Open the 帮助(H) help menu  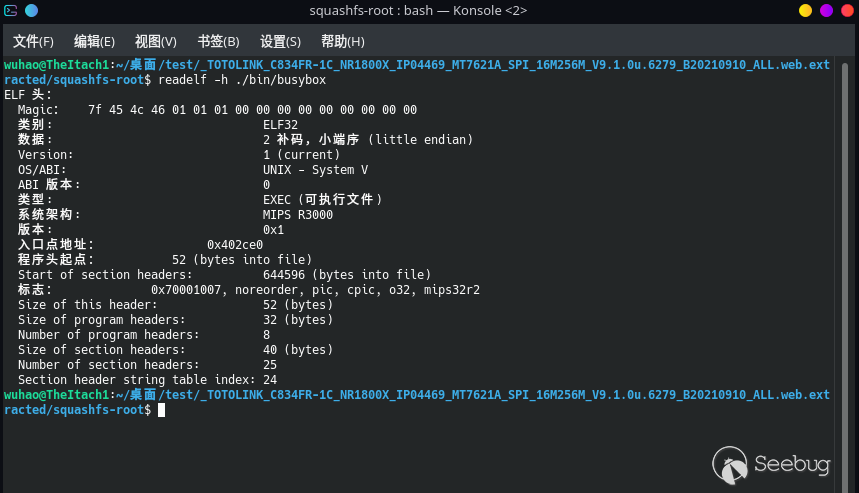coord(342,42)
